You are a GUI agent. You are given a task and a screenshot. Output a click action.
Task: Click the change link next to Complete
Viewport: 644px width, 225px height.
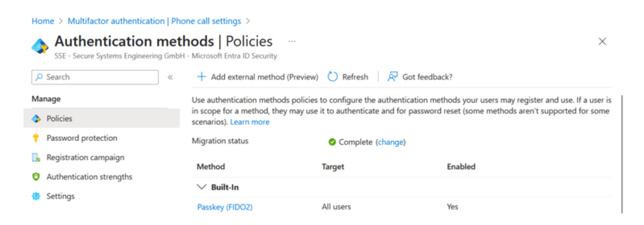point(390,142)
